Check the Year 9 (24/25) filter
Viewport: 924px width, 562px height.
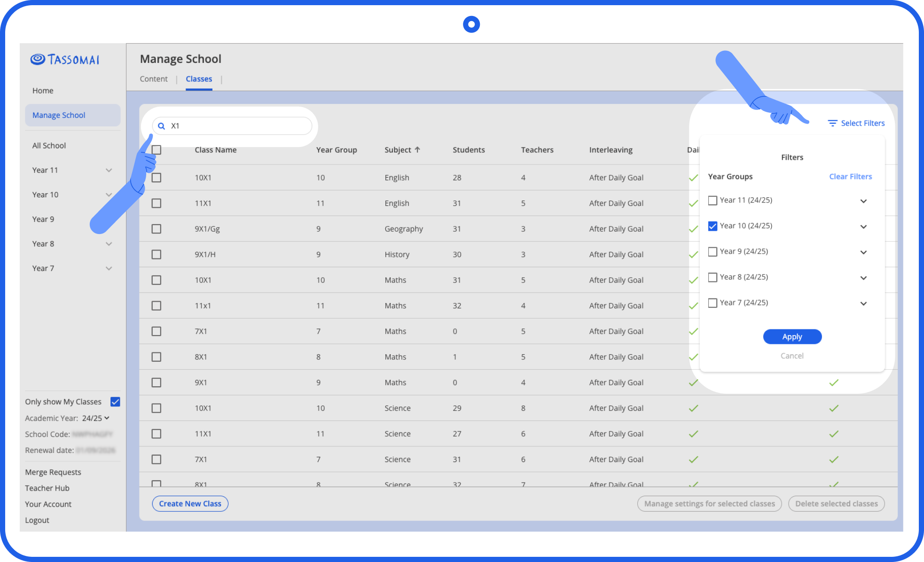pyautogui.click(x=713, y=252)
